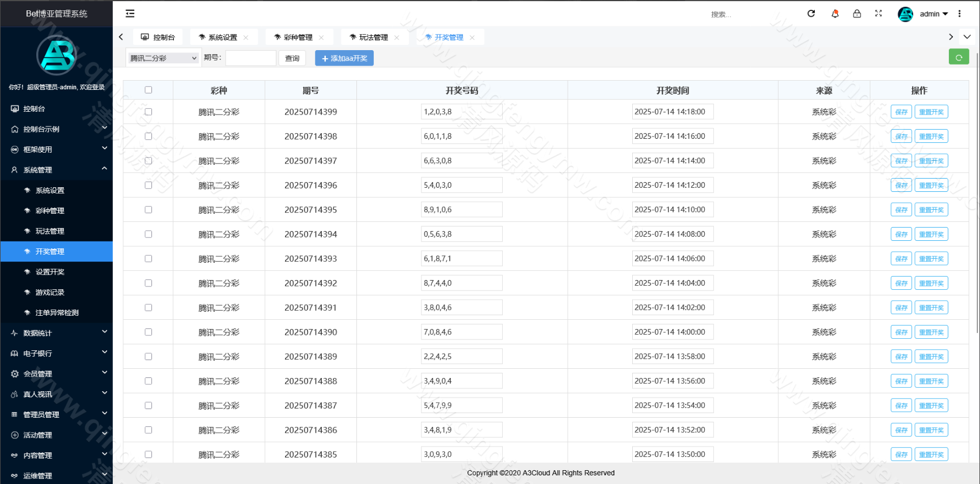Screen dimensions: 980x484
Task: Expand the 数据统计 sidebar menu
Action: click(56, 333)
